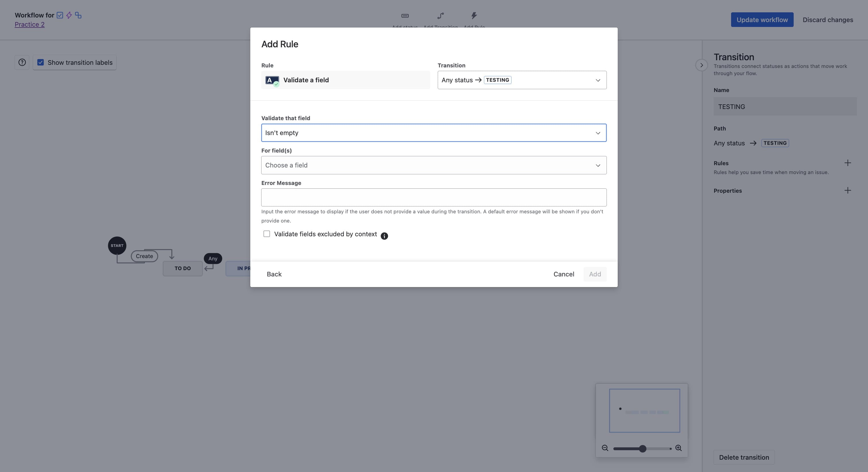Click Delete transition
Image resolution: width=868 pixels, height=472 pixels.
tap(744, 458)
